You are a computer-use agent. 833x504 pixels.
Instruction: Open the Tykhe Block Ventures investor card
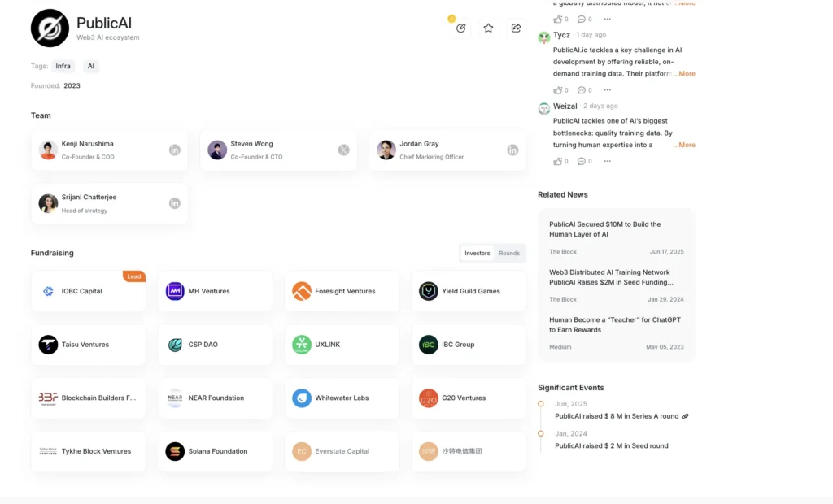point(88,451)
